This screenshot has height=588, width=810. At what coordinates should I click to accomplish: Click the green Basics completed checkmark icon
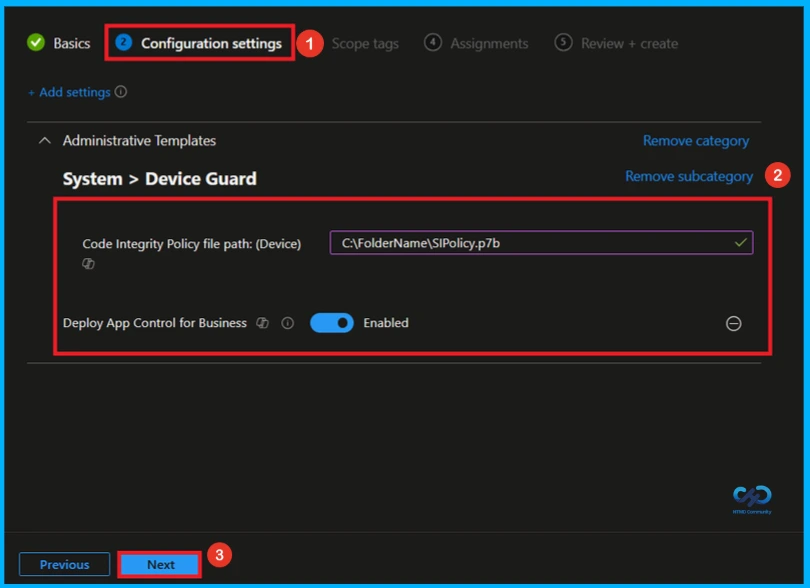pos(36,43)
